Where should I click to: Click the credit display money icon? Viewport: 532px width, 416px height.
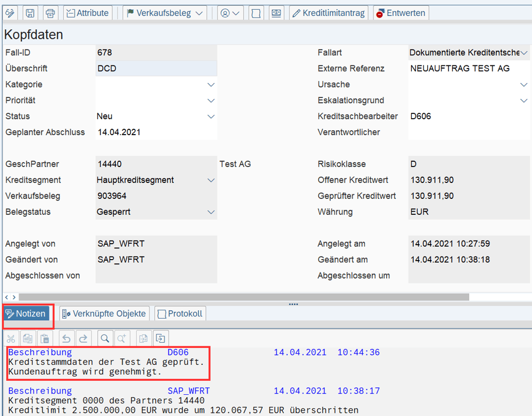pyautogui.click(x=276, y=13)
